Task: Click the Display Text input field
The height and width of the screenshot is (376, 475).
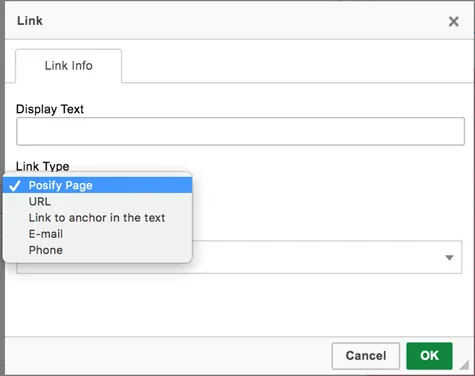Action: click(240, 131)
